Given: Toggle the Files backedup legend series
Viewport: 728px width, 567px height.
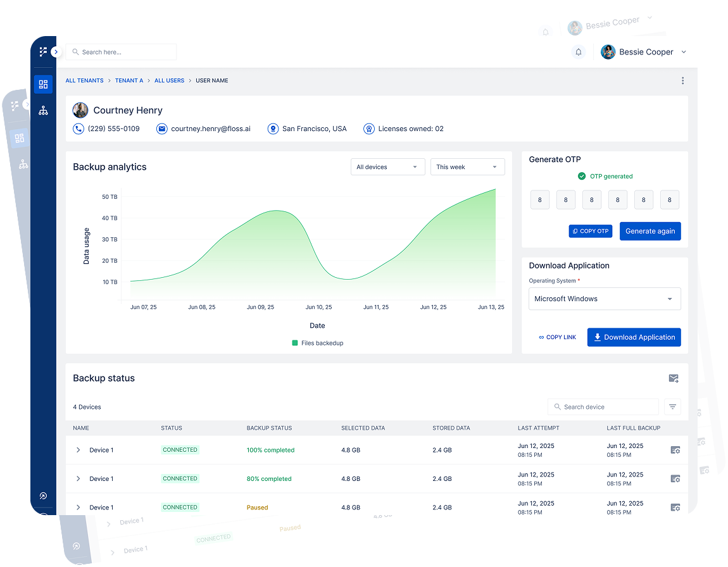Looking at the screenshot, I should coord(317,343).
